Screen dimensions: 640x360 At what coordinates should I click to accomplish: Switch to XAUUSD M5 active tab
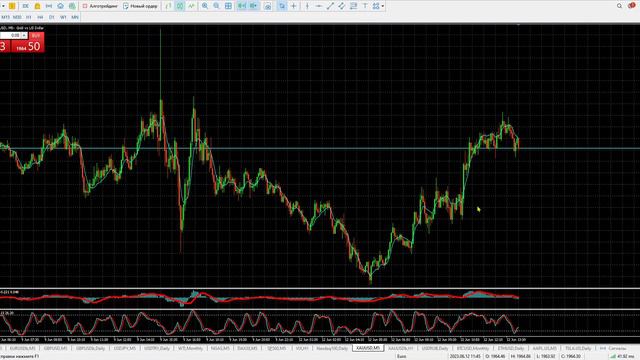368,348
